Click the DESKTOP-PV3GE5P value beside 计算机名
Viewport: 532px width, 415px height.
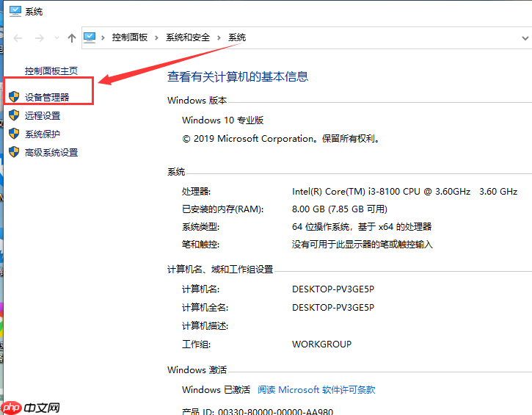[333, 289]
